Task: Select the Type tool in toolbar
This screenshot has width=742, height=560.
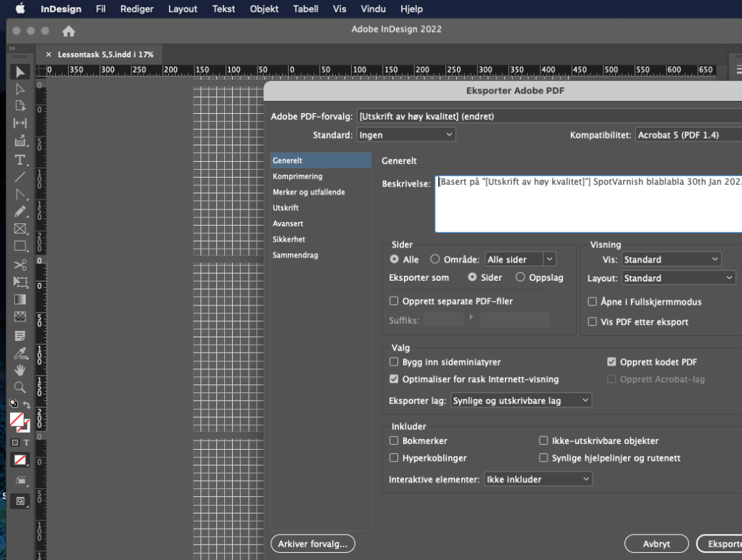Action: click(x=20, y=160)
